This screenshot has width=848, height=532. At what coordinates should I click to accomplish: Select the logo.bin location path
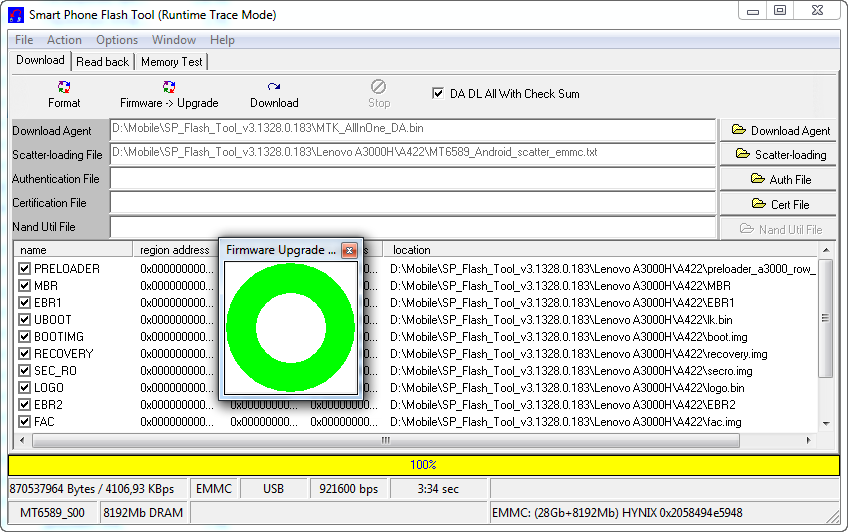coord(567,388)
